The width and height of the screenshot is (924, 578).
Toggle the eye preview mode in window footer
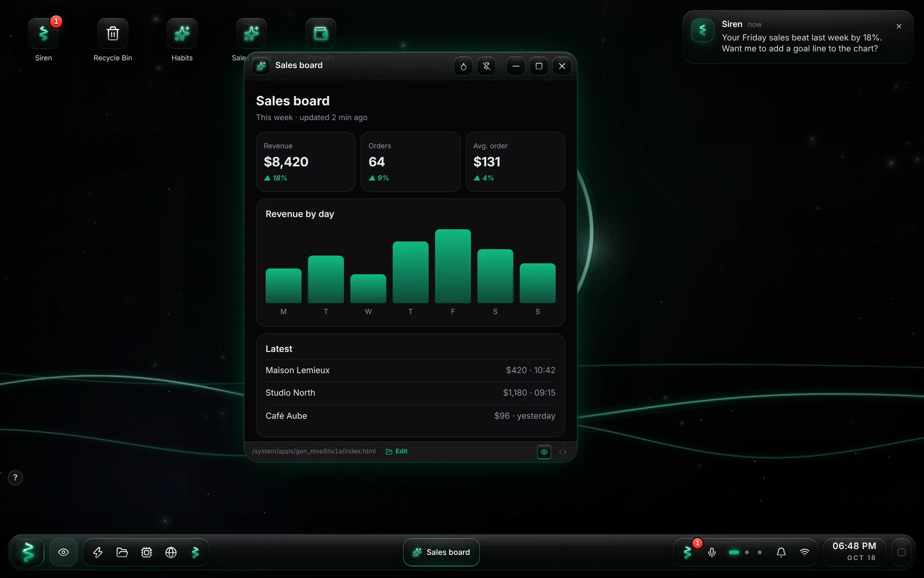[x=544, y=452]
